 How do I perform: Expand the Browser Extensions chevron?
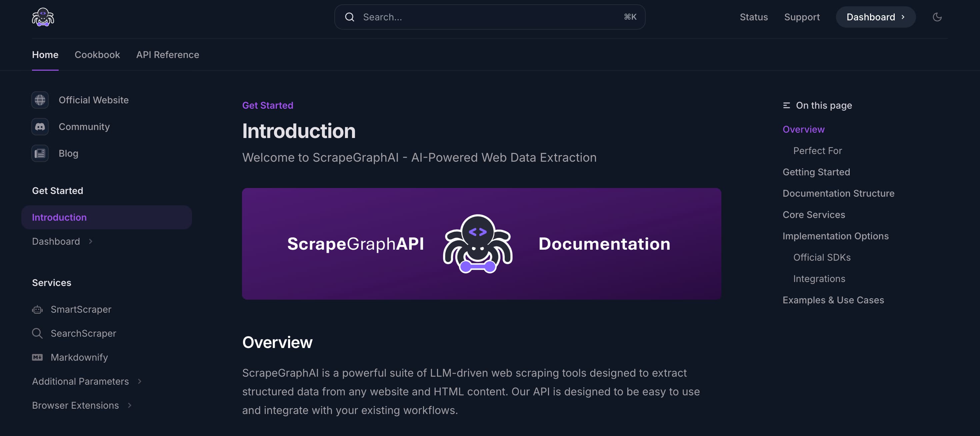pos(130,405)
